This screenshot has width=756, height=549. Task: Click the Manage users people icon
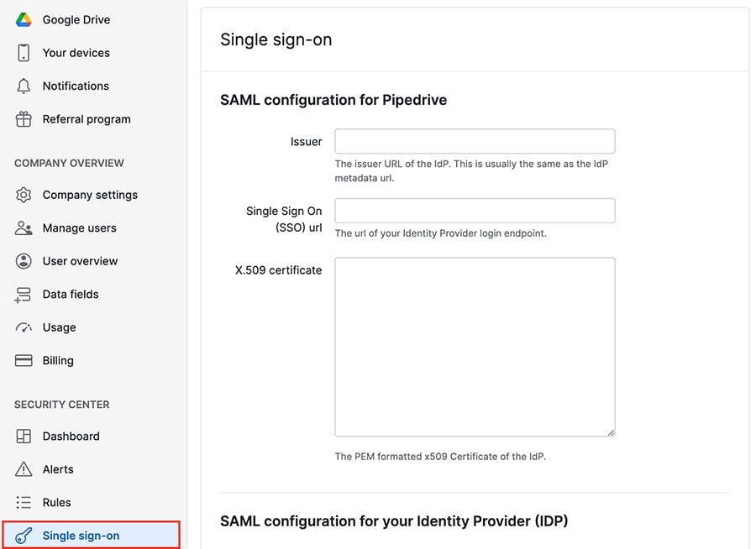pyautogui.click(x=24, y=227)
